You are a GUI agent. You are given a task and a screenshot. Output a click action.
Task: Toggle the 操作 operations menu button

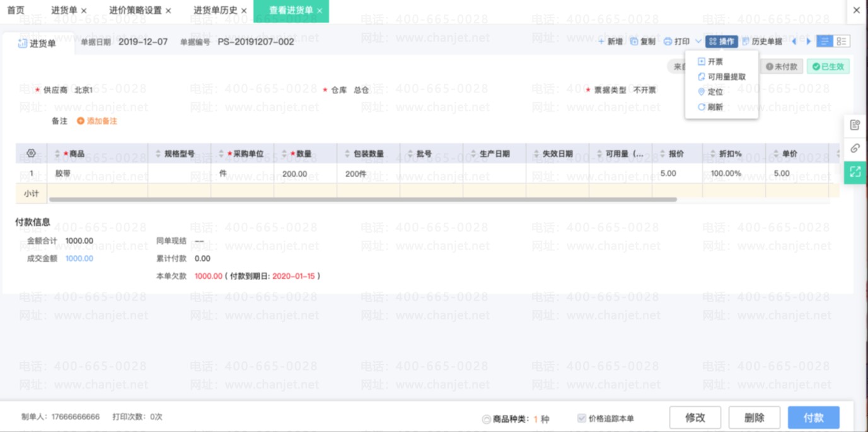click(722, 42)
